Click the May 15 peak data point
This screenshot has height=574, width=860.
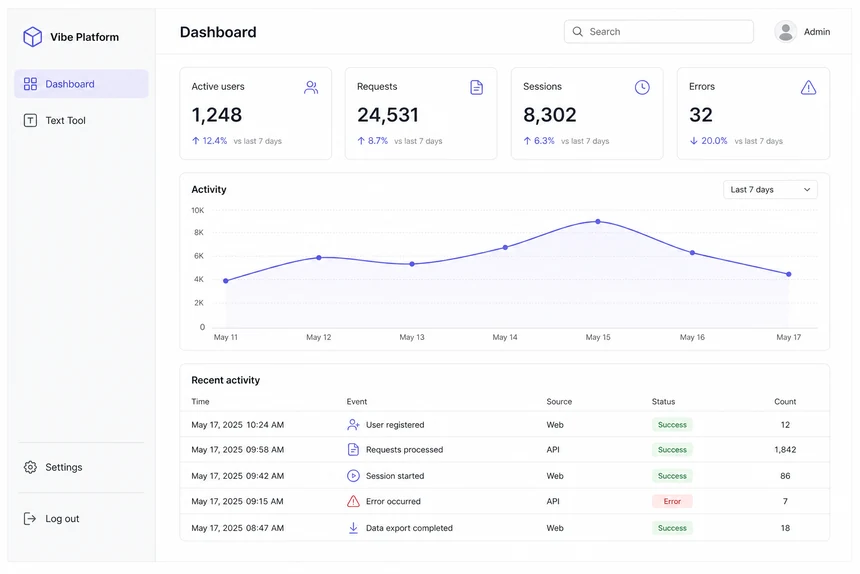(598, 221)
